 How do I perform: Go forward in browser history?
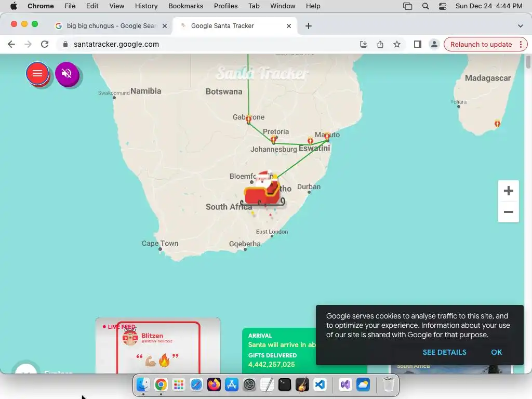(x=28, y=45)
